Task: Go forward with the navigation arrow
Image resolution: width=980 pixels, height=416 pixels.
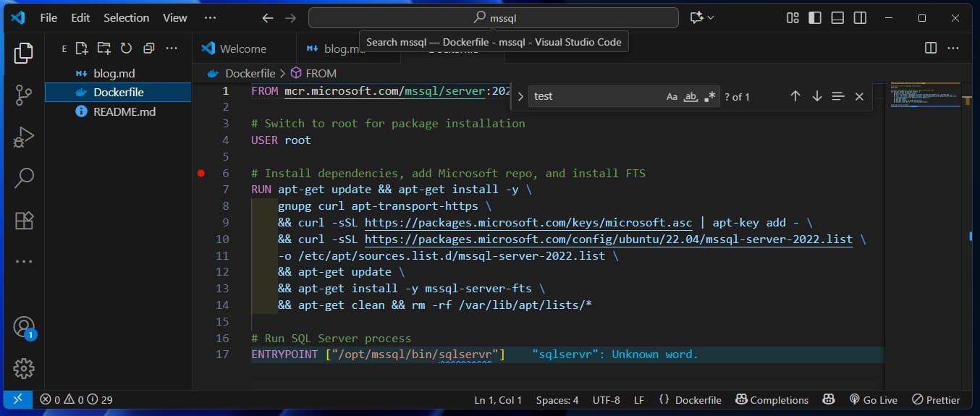Action: [290, 18]
